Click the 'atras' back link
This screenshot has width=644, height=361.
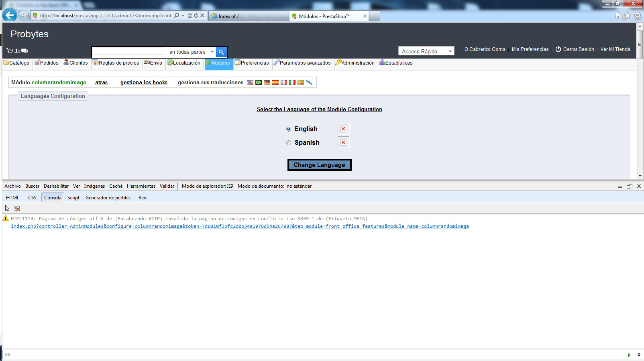click(x=101, y=82)
